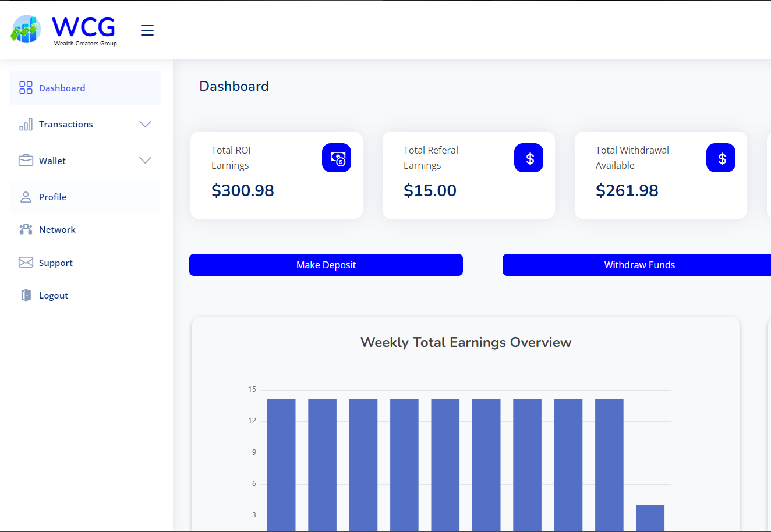Open the Transactions menu item
The image size is (771, 532).
86,124
